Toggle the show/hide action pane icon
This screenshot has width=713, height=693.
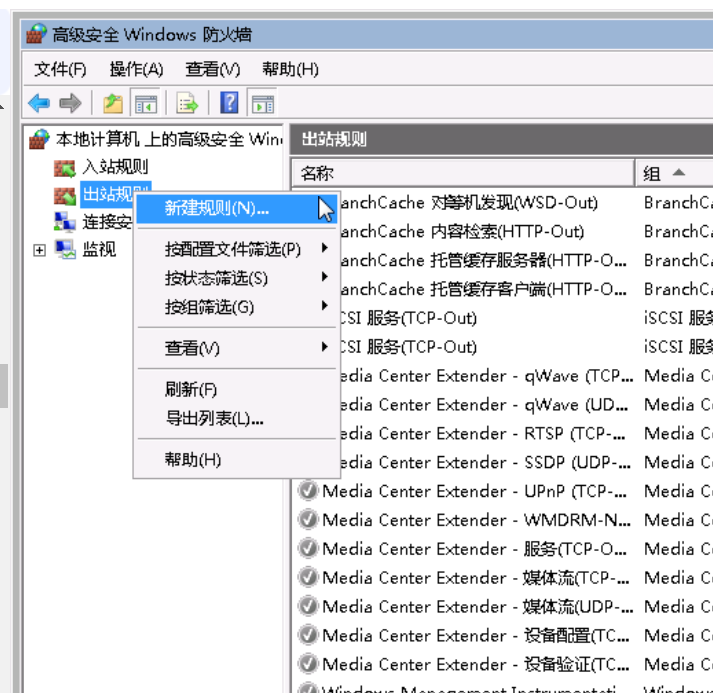[262, 103]
